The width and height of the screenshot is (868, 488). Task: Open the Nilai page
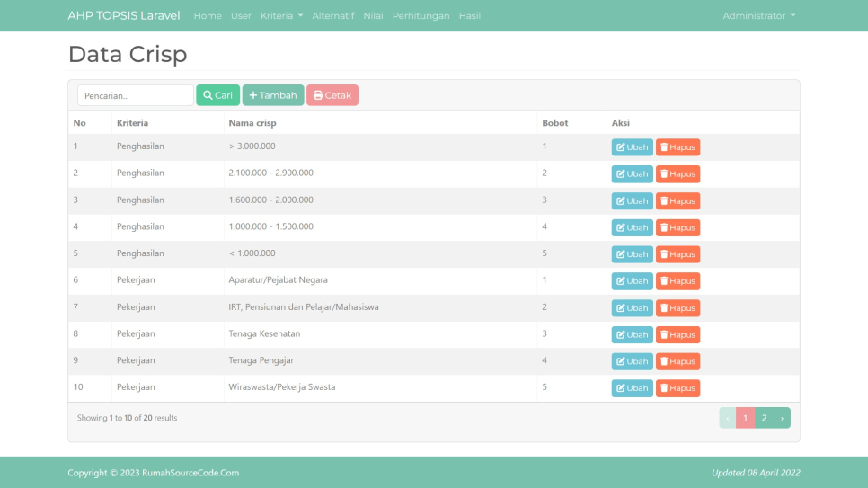[373, 15]
